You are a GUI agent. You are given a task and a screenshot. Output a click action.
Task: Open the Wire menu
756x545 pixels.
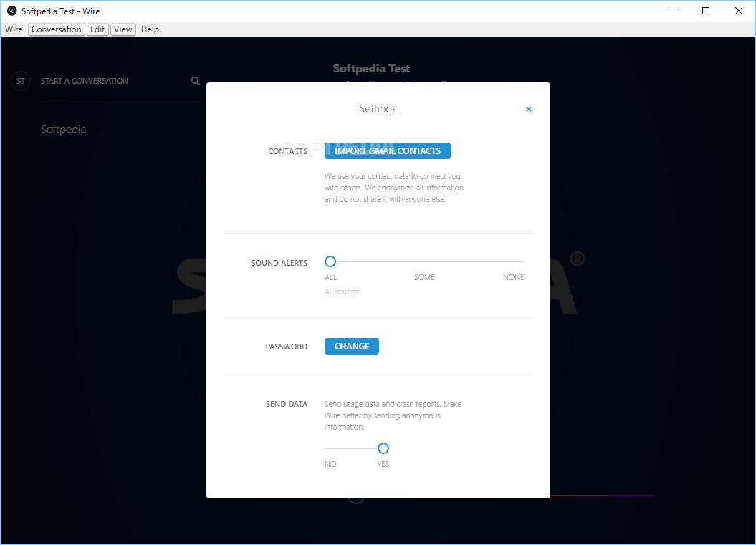click(x=14, y=29)
